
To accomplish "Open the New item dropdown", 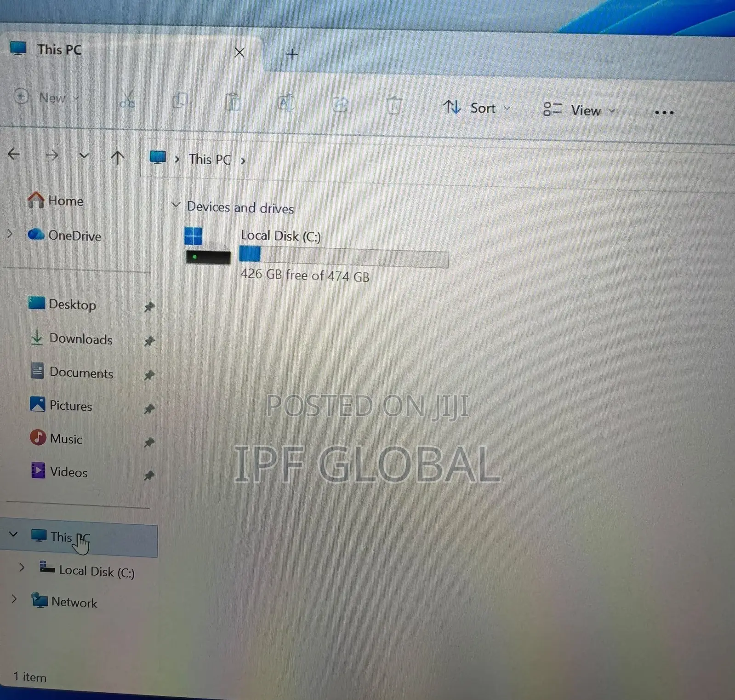I will [x=46, y=98].
